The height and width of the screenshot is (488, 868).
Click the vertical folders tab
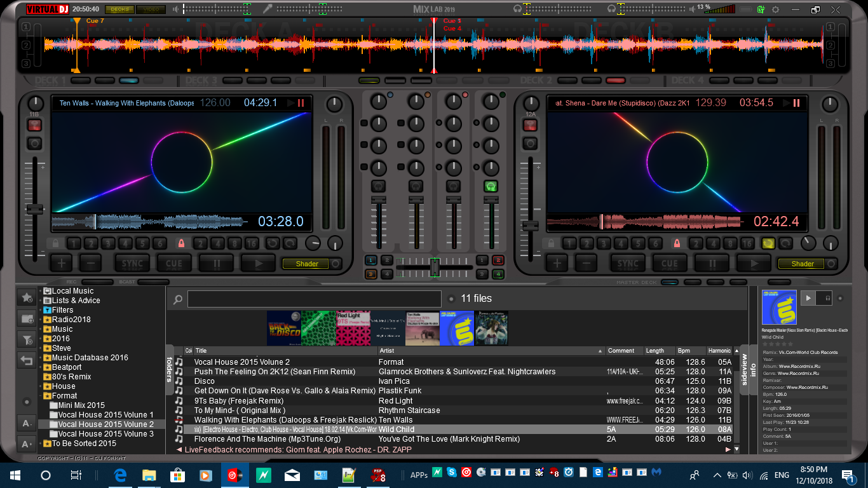(170, 370)
